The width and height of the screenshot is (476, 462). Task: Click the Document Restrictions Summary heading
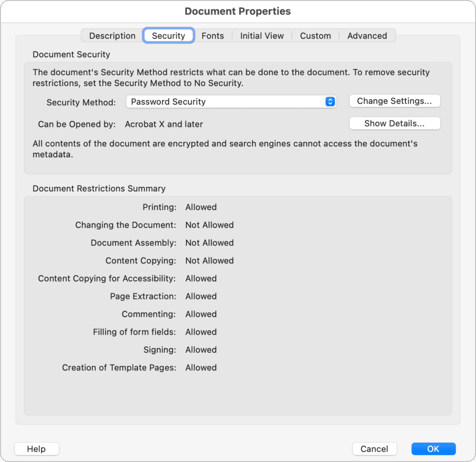point(99,189)
